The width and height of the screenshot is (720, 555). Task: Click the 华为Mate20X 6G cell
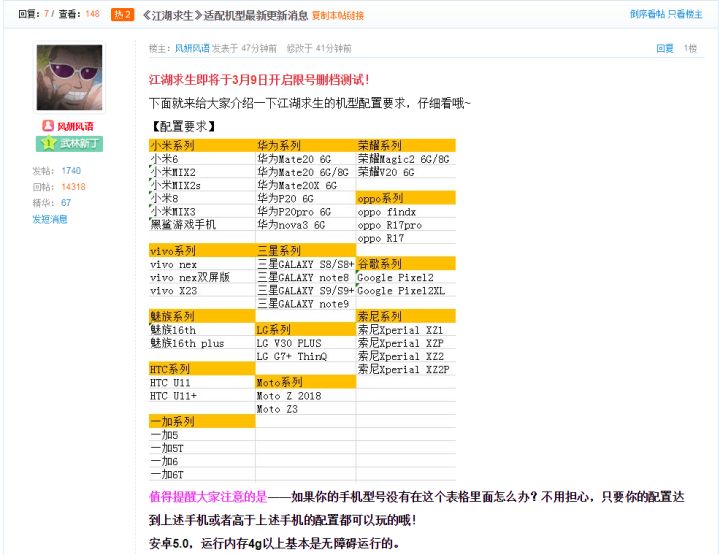(306, 185)
